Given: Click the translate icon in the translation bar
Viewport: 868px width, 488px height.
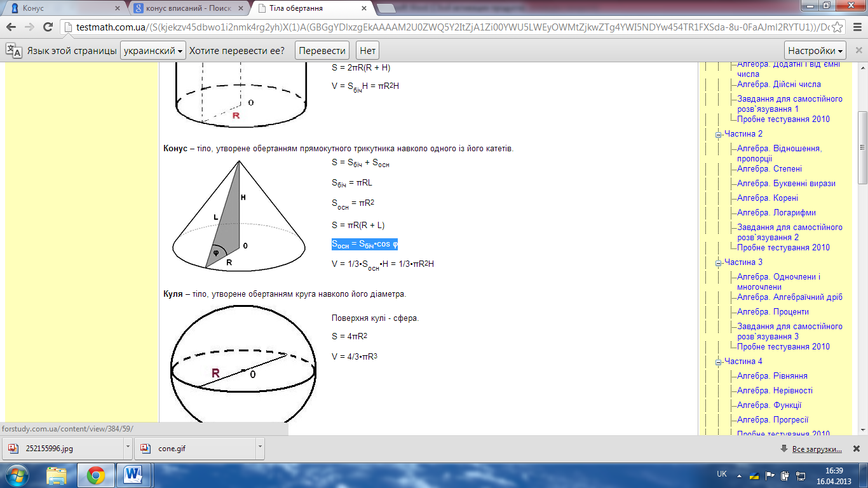Looking at the screenshot, I should coord(13,51).
